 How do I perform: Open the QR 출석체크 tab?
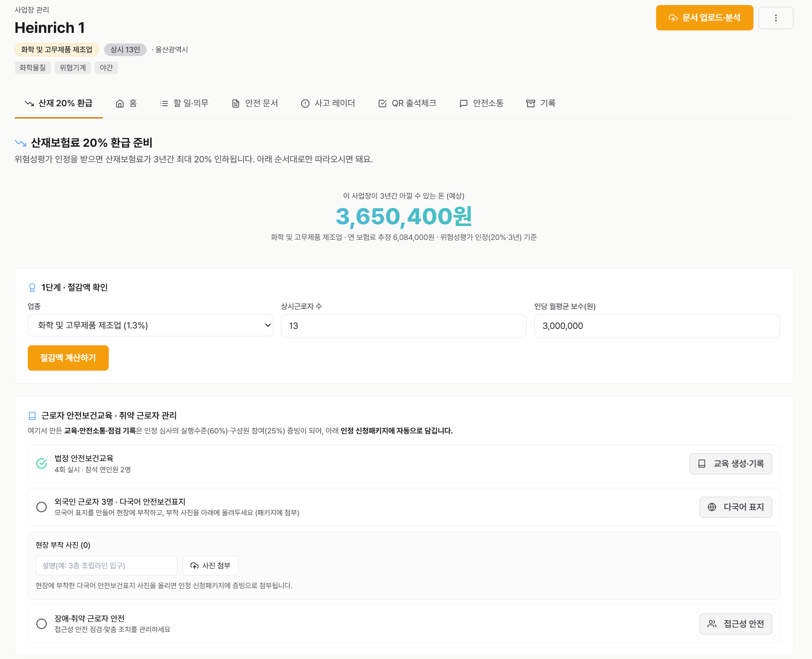pyautogui.click(x=407, y=103)
